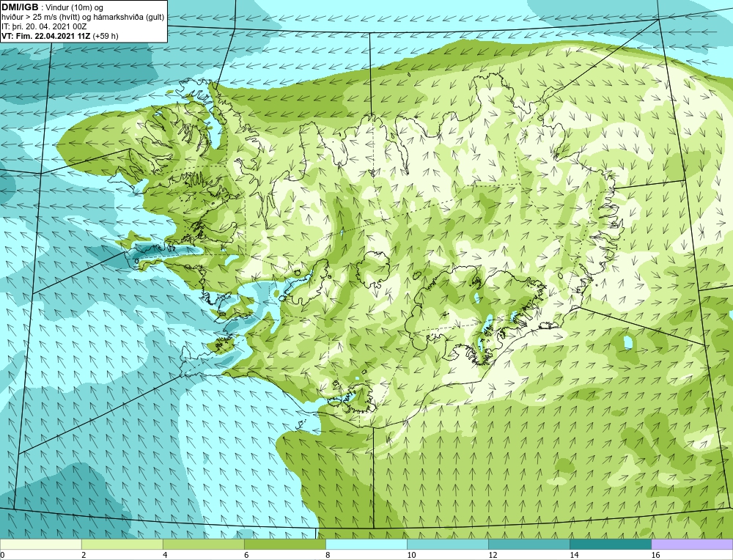Click the 14–16 m/s dark teal legend swatch
This screenshot has width=733, height=560.
click(x=610, y=544)
